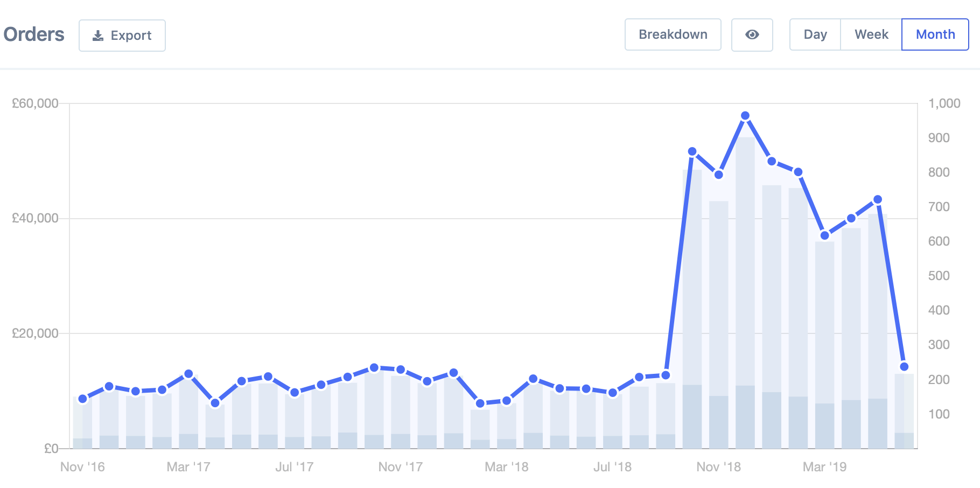Viewport: 980px width, 488px height.
Task: Select the last data point on the orders line
Action: tap(904, 367)
